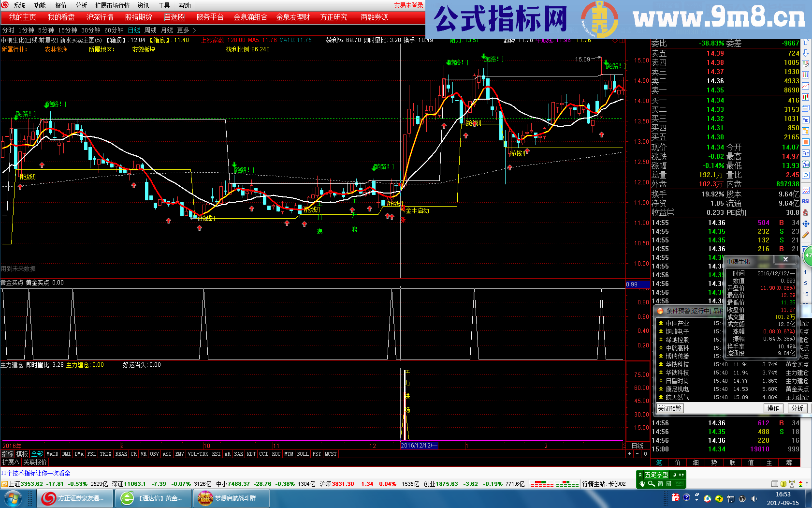Click the line trend chart sidebar icon
The image size is (812, 508).
[x=806, y=86]
